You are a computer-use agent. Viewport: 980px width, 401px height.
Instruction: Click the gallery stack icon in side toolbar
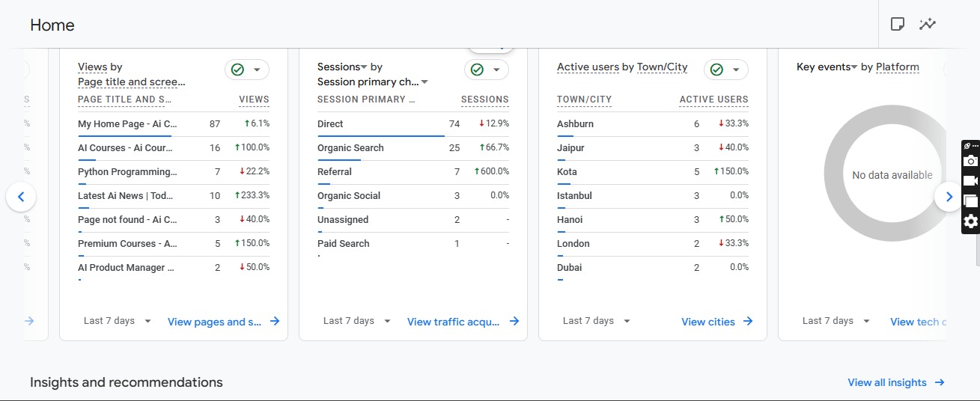coord(970,201)
